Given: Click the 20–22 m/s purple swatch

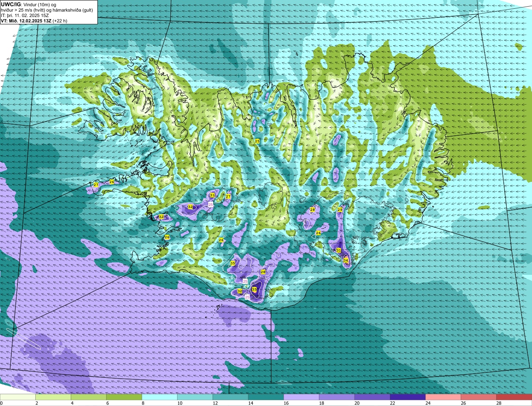Looking at the screenshot, I should pos(372,397).
